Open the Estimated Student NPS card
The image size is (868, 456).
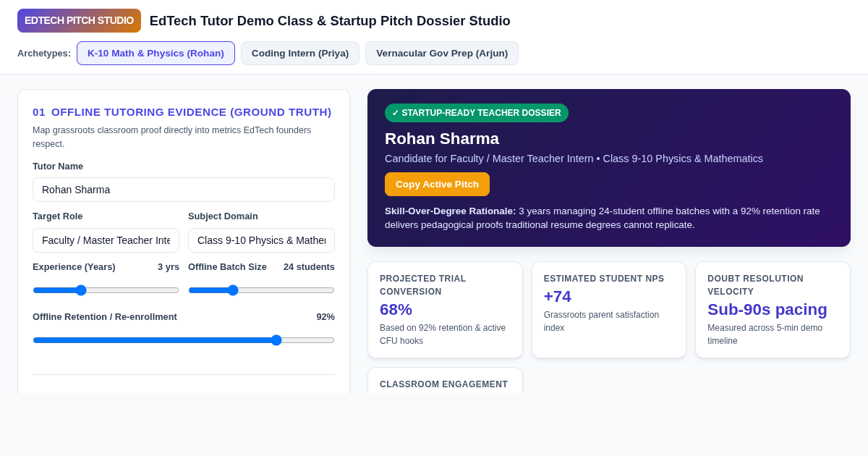coord(609,310)
